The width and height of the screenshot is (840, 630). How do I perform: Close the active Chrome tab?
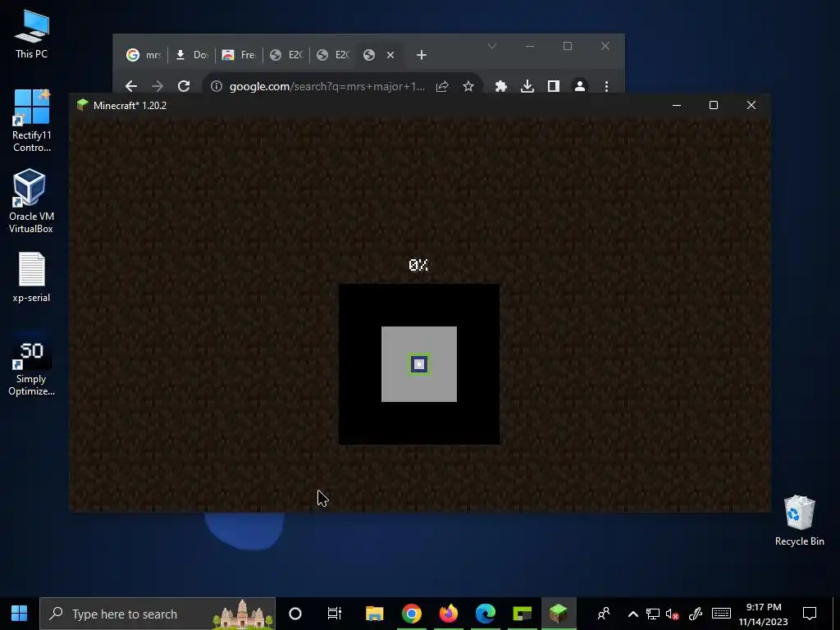coord(390,55)
